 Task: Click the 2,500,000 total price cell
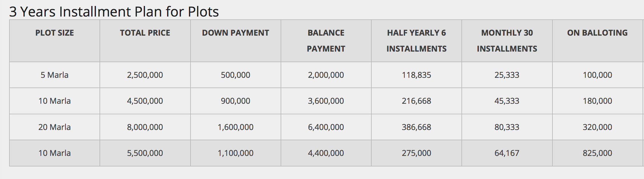[145, 75]
